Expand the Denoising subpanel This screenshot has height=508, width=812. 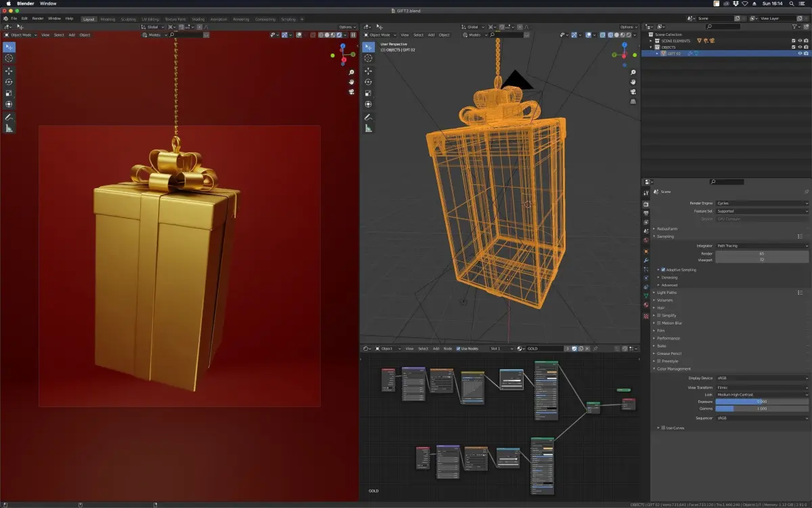[x=669, y=277]
